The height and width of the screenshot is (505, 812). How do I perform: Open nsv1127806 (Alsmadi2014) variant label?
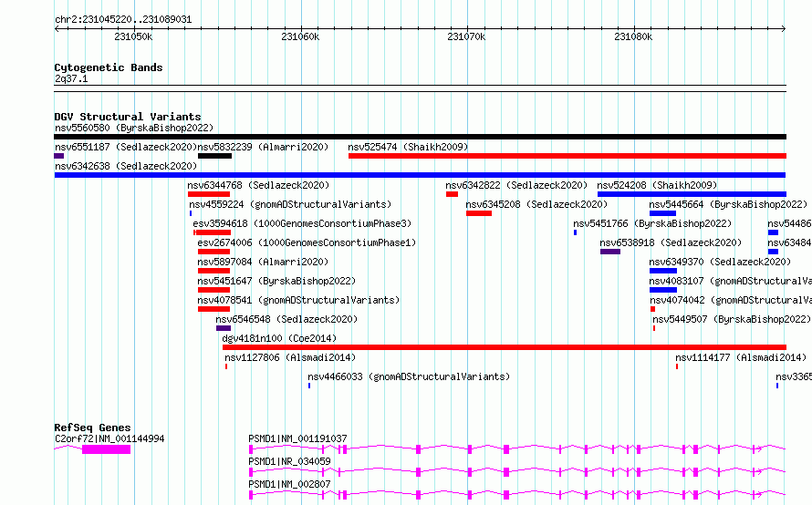[x=290, y=357]
